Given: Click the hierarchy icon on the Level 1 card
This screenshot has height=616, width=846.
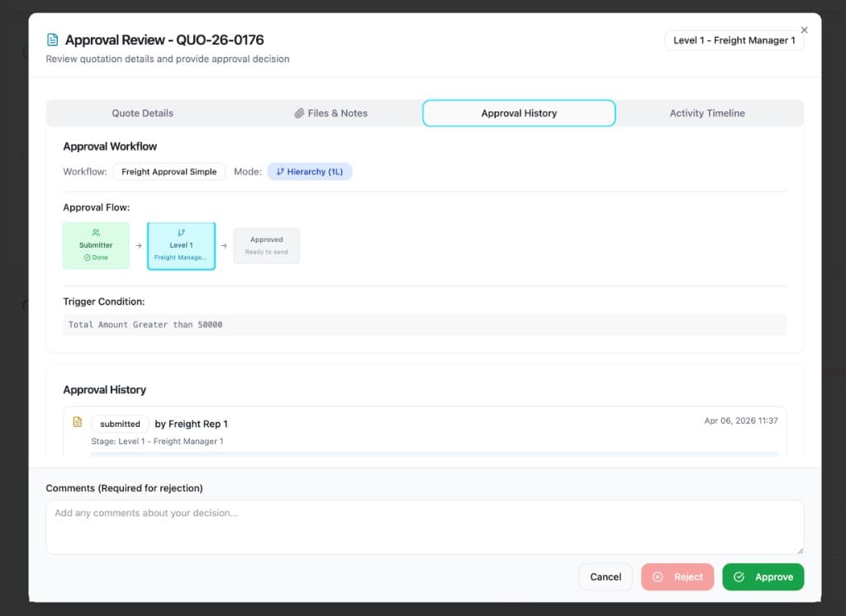Looking at the screenshot, I should point(181,234).
